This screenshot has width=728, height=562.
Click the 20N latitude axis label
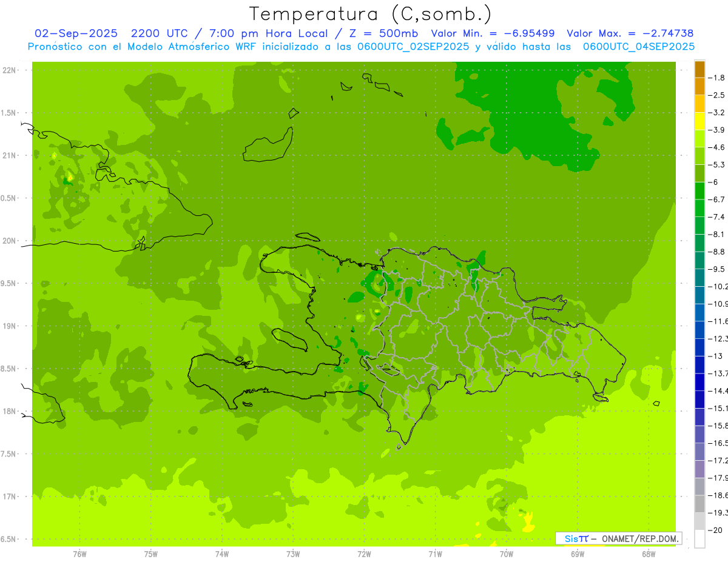[9, 241]
